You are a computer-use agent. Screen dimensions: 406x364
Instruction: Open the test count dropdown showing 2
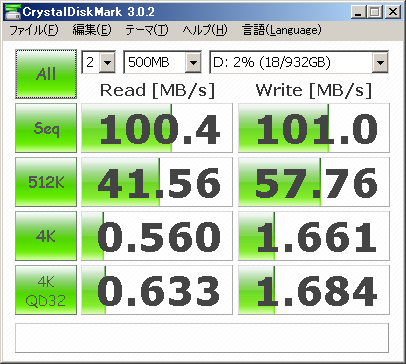click(x=99, y=62)
